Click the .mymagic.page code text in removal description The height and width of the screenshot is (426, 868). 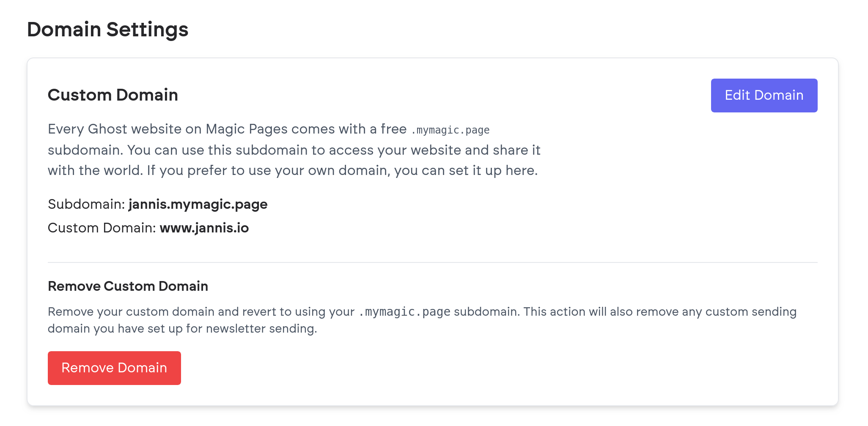[x=404, y=312]
